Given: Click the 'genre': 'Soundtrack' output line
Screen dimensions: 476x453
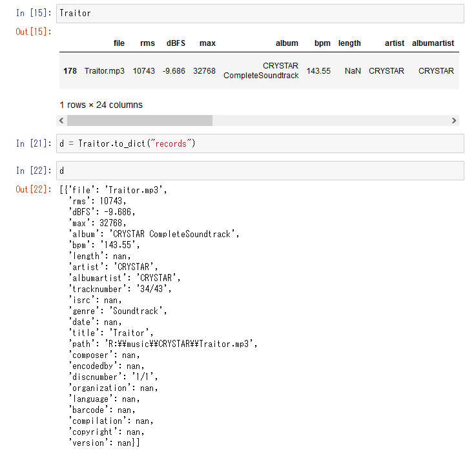Looking at the screenshot, I should (118, 311).
